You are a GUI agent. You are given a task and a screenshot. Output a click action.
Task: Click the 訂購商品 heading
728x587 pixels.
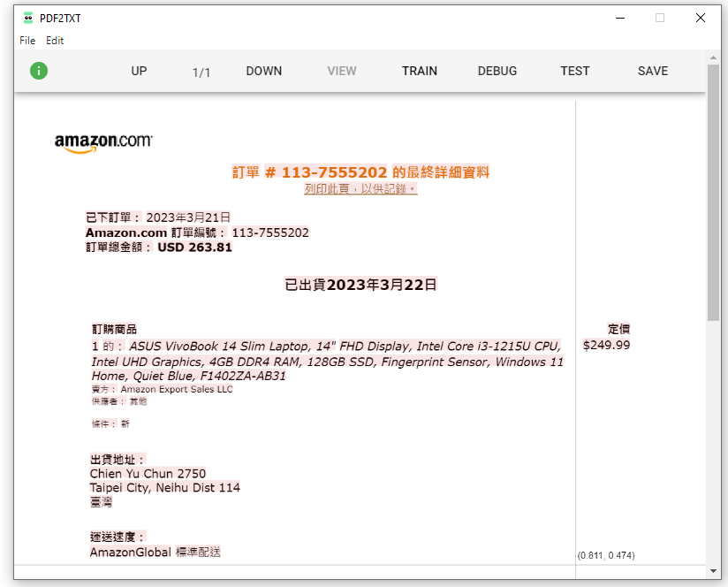114,329
